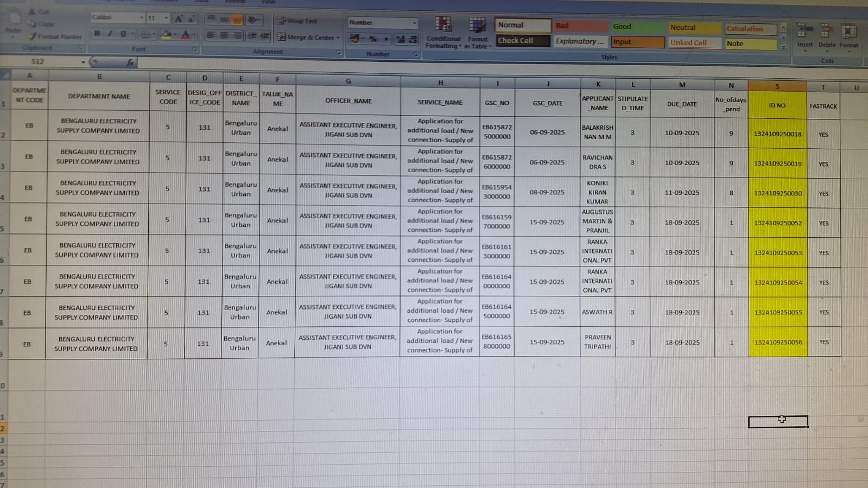The width and height of the screenshot is (868, 488).
Task: Apply the Neutral cell style
Action: click(695, 28)
